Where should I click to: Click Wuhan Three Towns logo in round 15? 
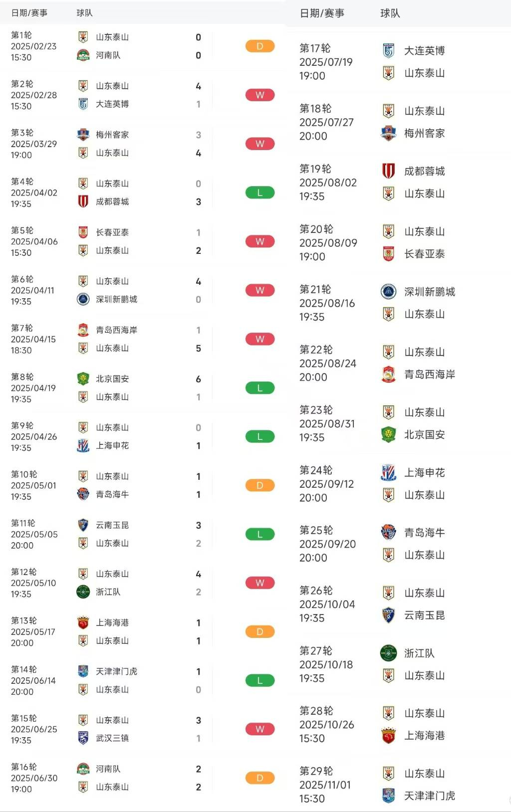[83, 738]
